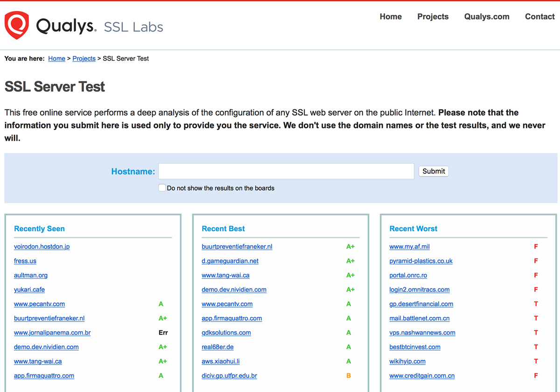
Task: Open the www.my.af.mil link
Action: click(x=409, y=247)
